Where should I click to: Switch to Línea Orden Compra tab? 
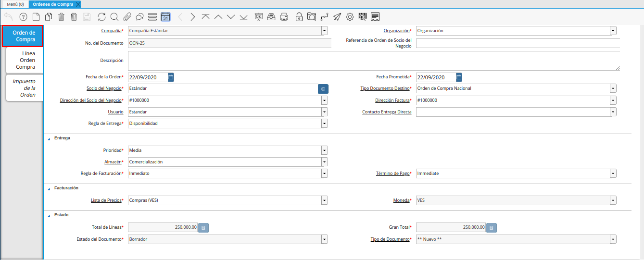[x=25, y=60]
